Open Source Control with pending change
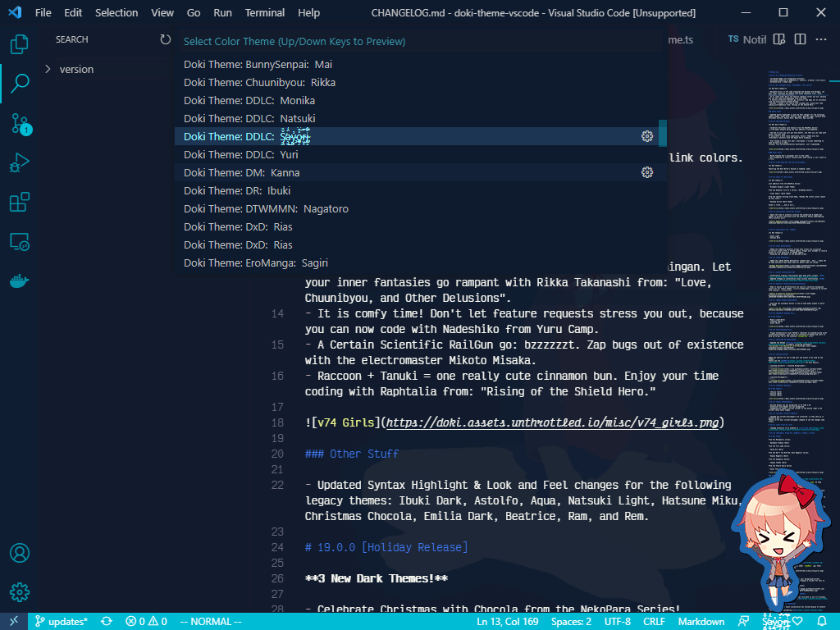 [x=20, y=122]
